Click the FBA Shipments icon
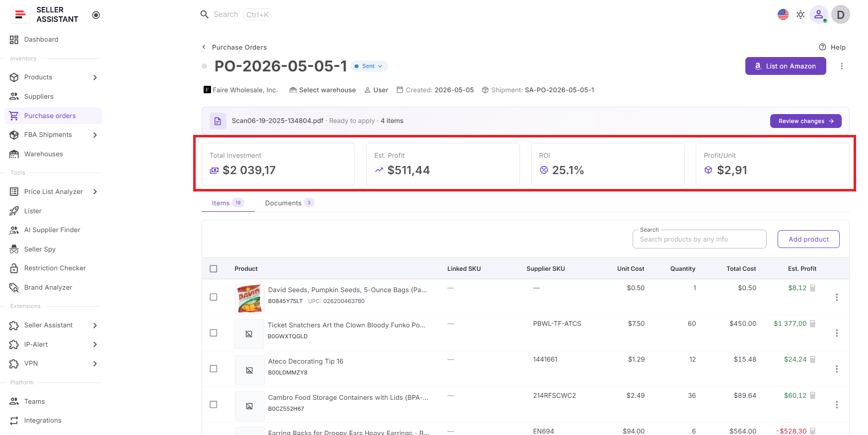The width and height of the screenshot is (868, 435). pos(14,135)
